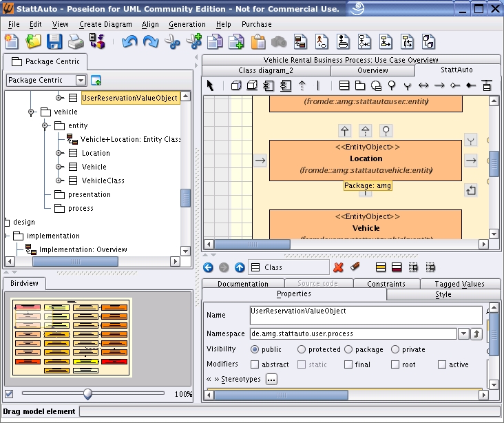
Task: Collapse the vehicle tree node
Action: point(31,112)
